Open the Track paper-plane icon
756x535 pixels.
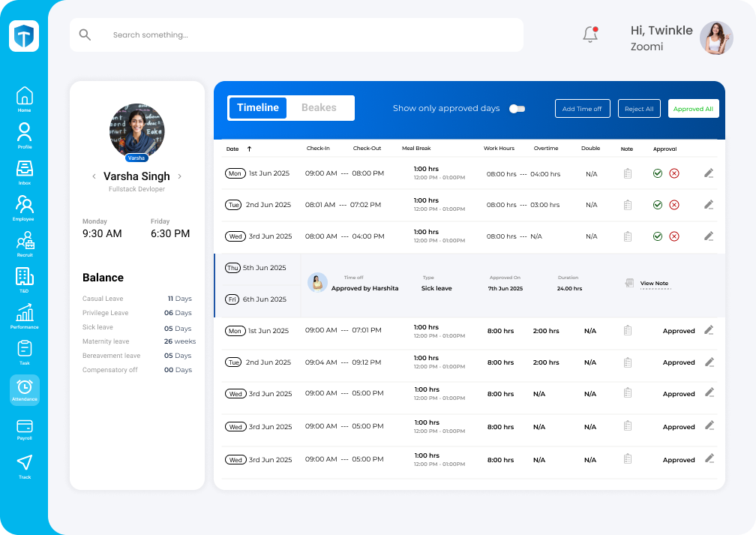(x=25, y=462)
